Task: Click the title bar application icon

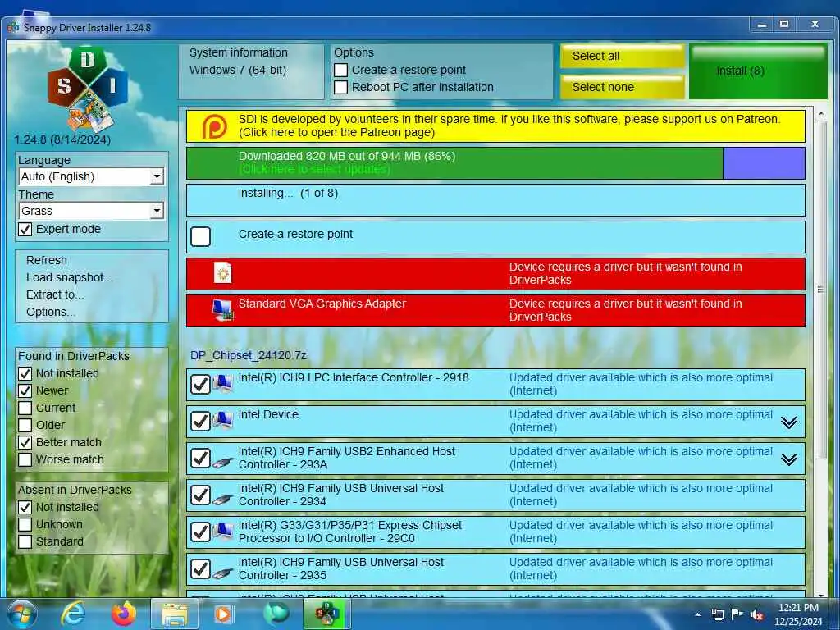Action: pos(13,27)
